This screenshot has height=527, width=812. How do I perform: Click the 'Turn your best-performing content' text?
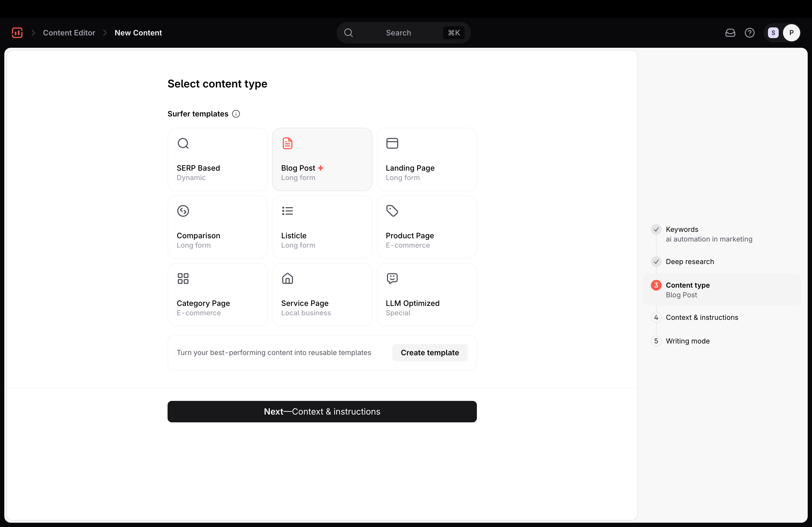(x=274, y=353)
